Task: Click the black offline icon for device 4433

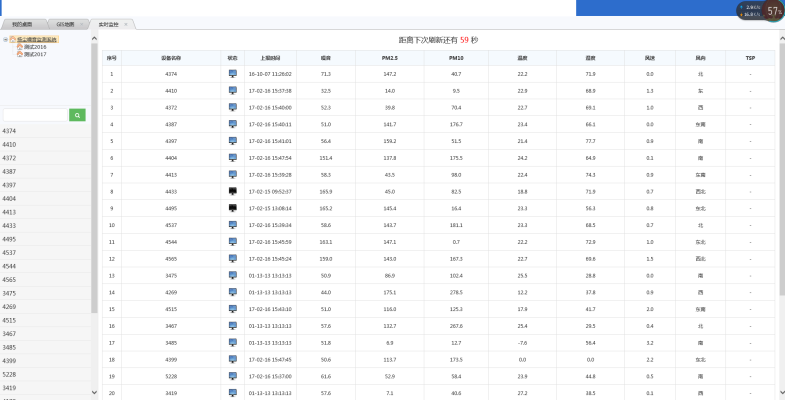Action: point(233,190)
